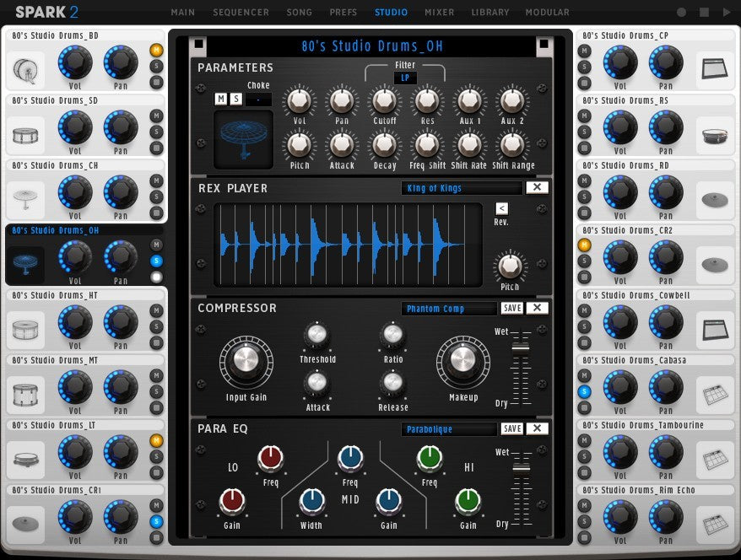Select the closed hi-hat CH pad icon

pyautogui.click(x=25, y=200)
